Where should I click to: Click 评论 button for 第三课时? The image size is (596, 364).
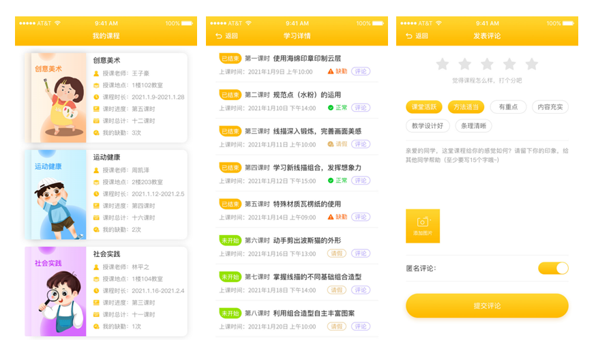click(x=361, y=144)
